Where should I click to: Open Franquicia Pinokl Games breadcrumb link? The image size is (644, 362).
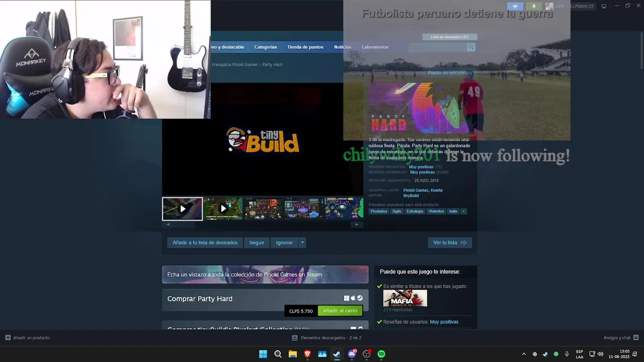pos(234,64)
